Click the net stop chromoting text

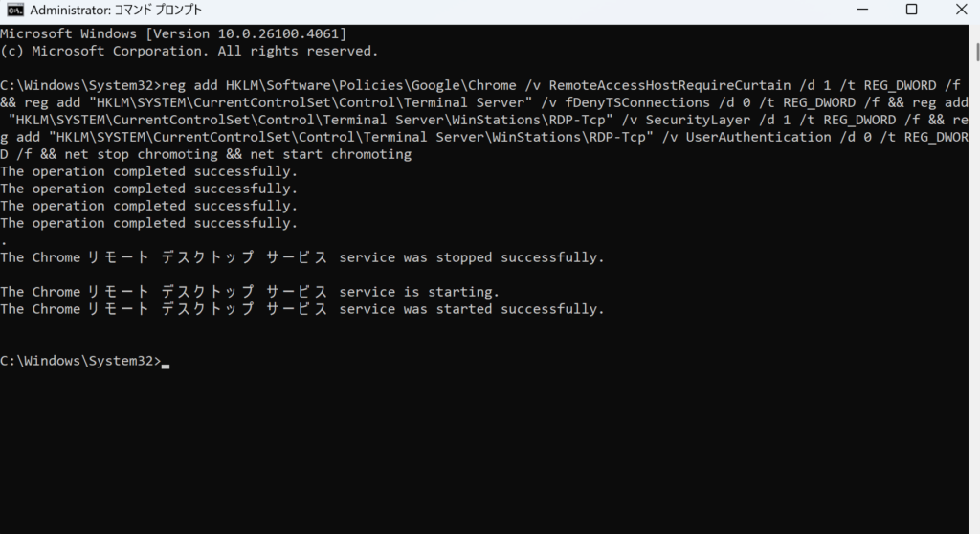coord(142,154)
